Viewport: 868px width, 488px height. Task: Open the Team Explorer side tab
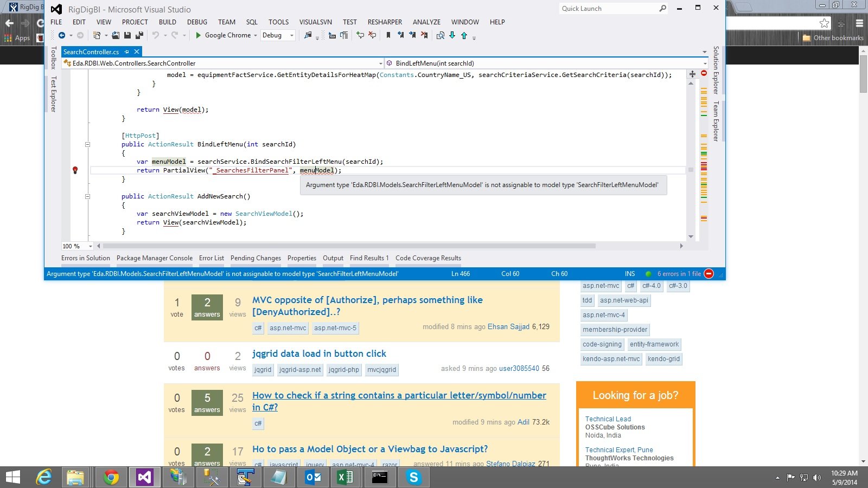(716, 121)
